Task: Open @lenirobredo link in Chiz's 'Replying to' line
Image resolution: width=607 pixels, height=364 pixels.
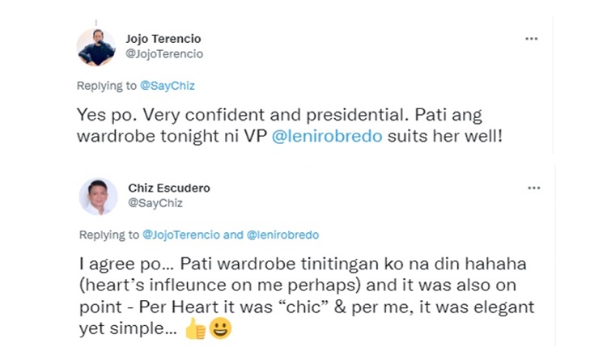Action: tap(282, 235)
